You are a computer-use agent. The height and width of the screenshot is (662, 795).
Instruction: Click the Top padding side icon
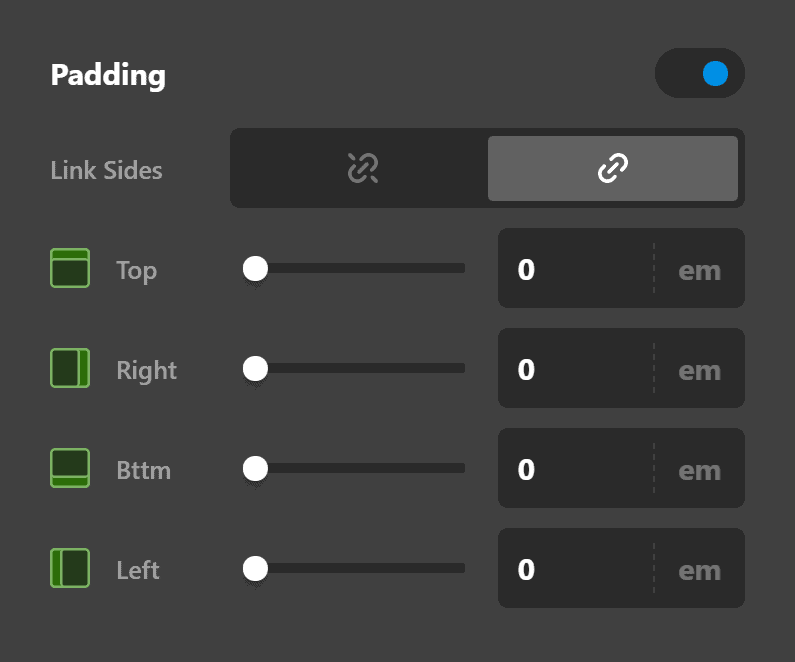tap(70, 268)
